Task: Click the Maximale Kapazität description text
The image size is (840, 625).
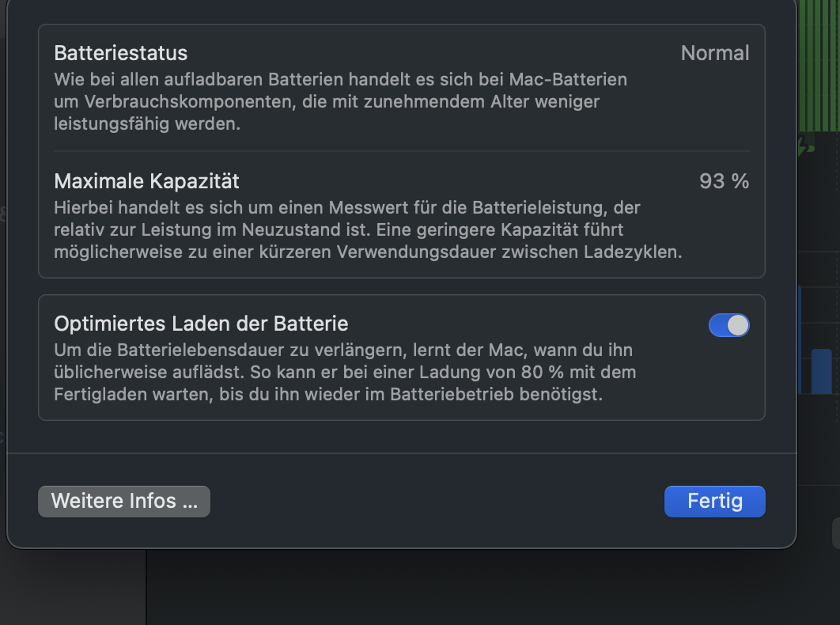Action: [x=368, y=230]
